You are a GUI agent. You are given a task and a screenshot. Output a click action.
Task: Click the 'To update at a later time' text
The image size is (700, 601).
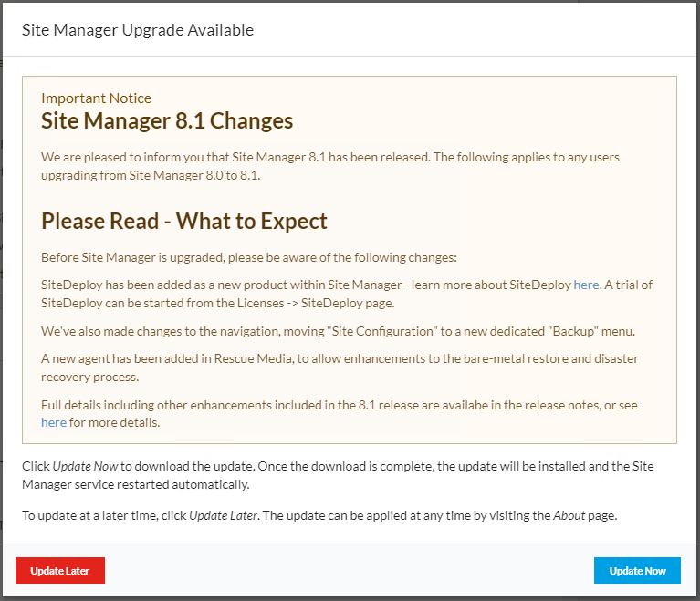(319, 516)
